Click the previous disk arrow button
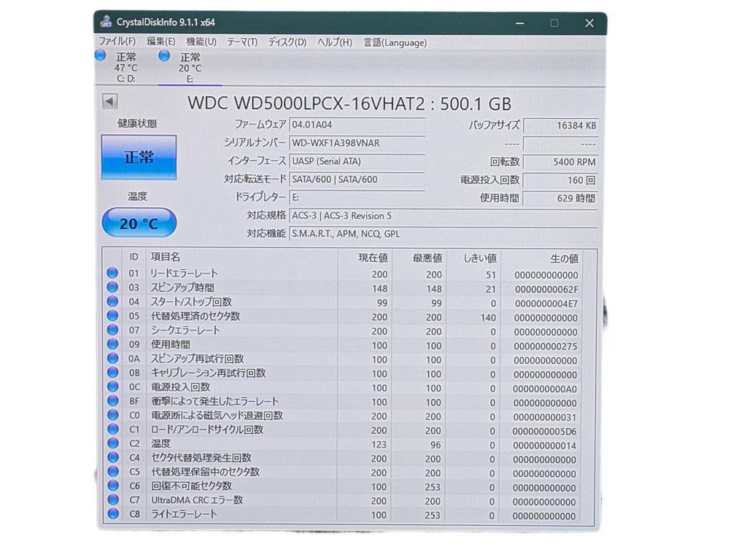The image size is (747, 560). click(109, 101)
